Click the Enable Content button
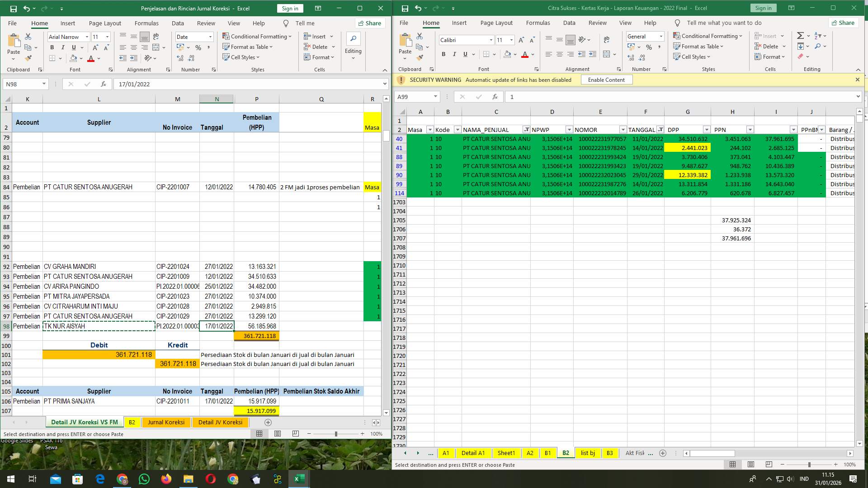The image size is (868, 488). click(x=606, y=80)
